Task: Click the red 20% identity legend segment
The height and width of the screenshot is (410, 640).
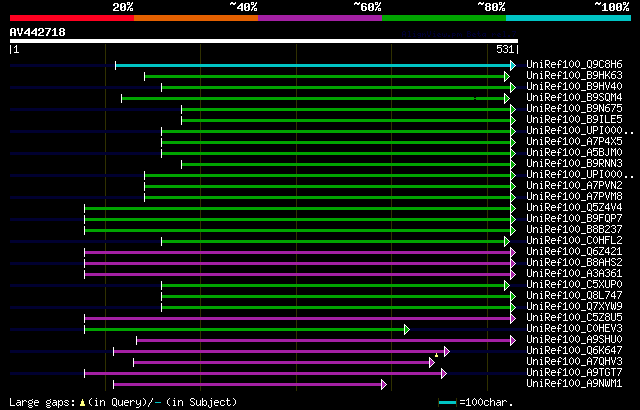Action: click(72, 18)
